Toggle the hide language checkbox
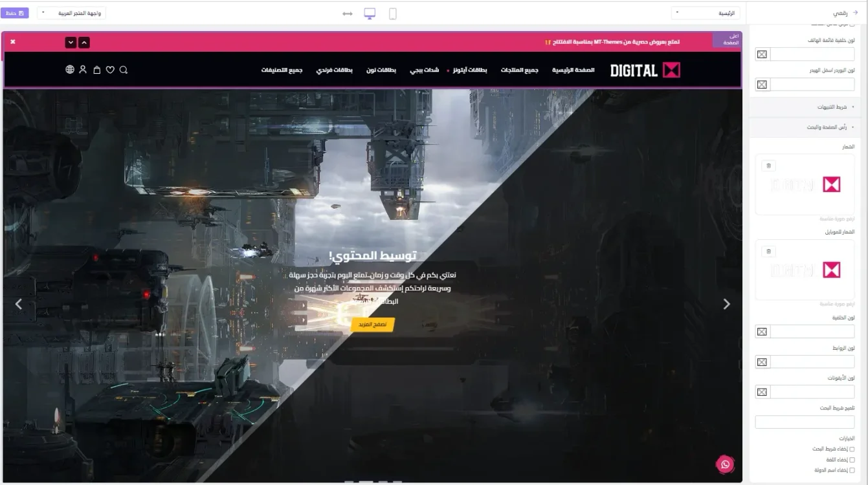The image size is (868, 485). coord(851,460)
